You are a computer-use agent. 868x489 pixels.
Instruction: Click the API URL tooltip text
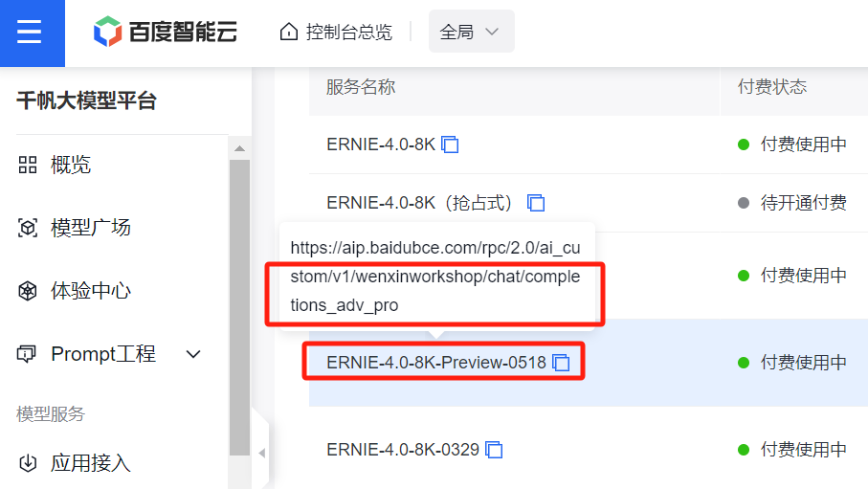click(x=435, y=277)
